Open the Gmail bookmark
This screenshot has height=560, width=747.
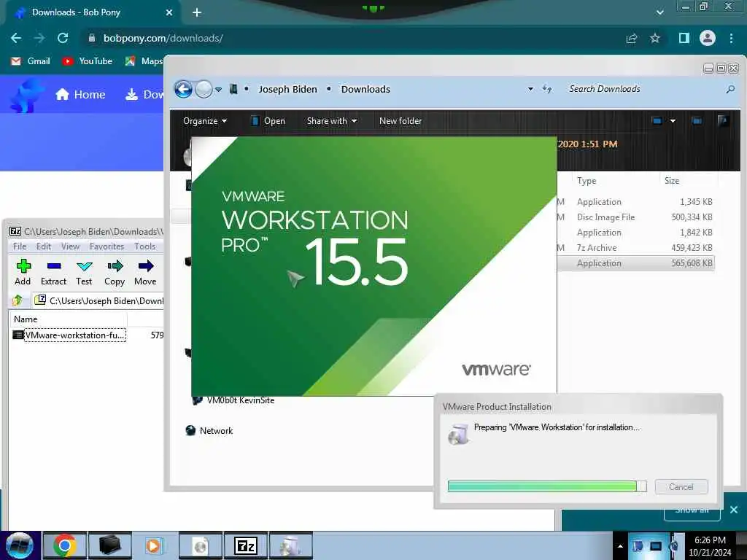pyautogui.click(x=31, y=61)
